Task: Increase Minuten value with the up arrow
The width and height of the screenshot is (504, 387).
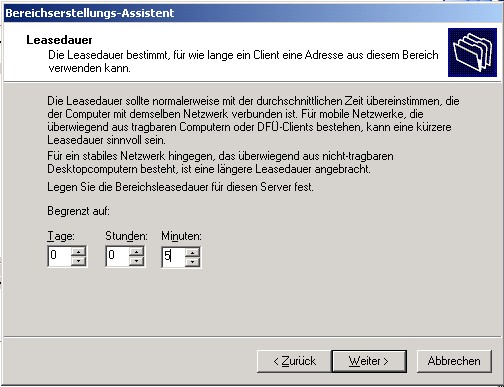Action: pyautogui.click(x=192, y=252)
